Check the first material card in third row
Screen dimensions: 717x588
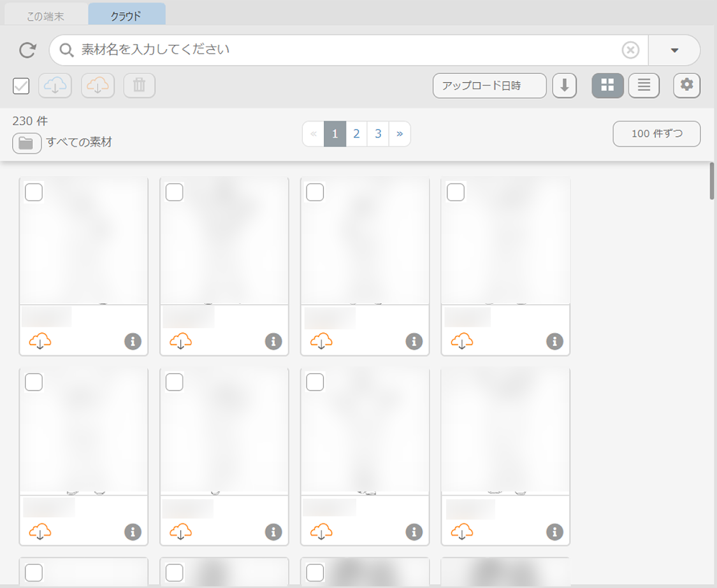click(x=34, y=573)
